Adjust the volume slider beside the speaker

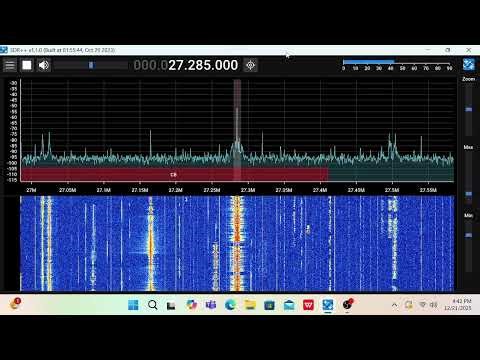91,65
